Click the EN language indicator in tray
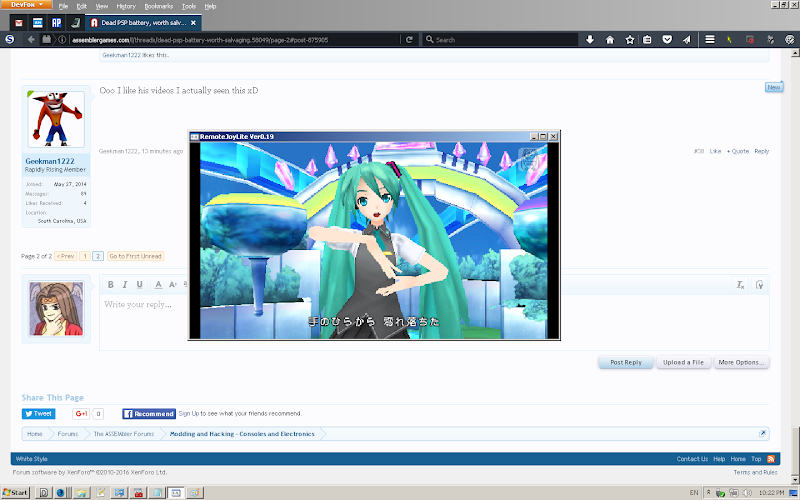This screenshot has width=800, height=500. [x=694, y=493]
